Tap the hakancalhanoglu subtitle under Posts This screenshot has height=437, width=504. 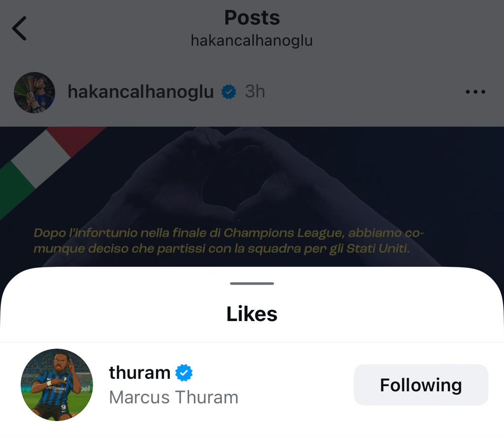252,41
